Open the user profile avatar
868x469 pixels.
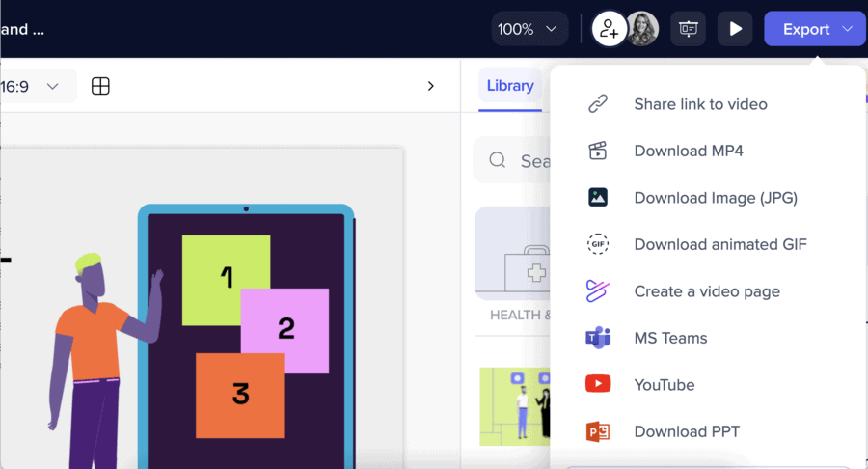642,29
